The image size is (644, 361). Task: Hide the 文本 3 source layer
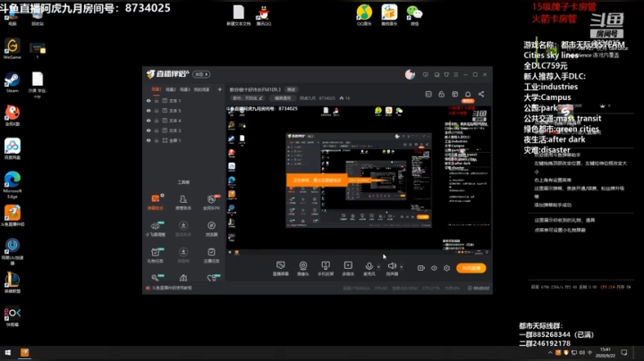(x=148, y=130)
